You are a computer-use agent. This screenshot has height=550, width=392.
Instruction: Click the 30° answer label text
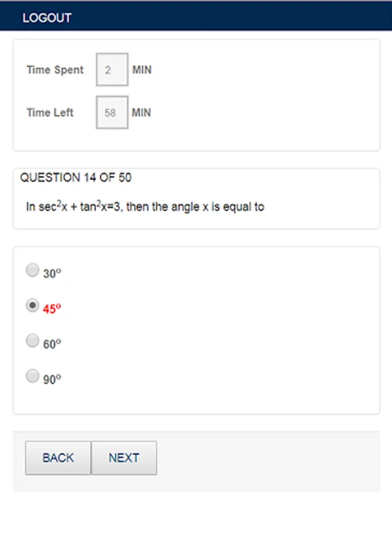[x=52, y=274]
